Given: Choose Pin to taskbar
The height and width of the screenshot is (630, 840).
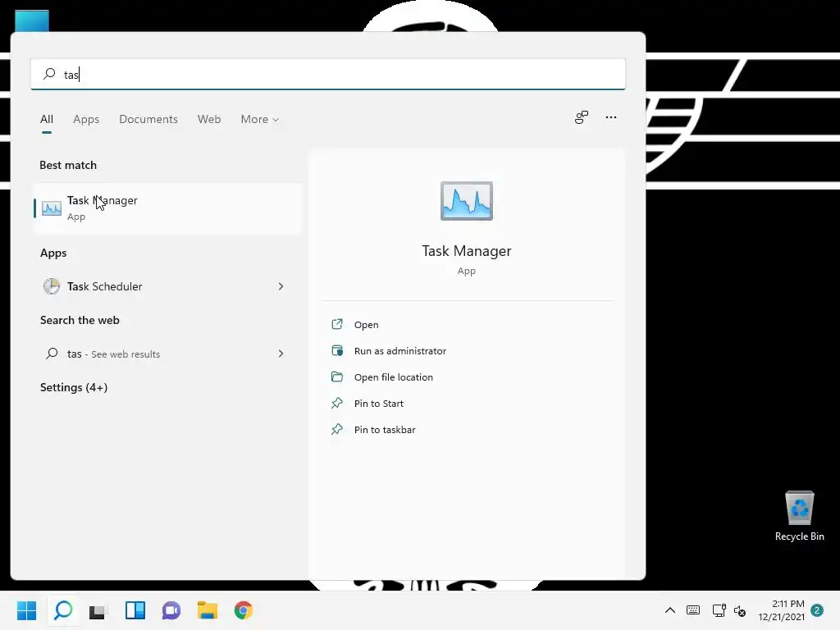Looking at the screenshot, I should (385, 430).
